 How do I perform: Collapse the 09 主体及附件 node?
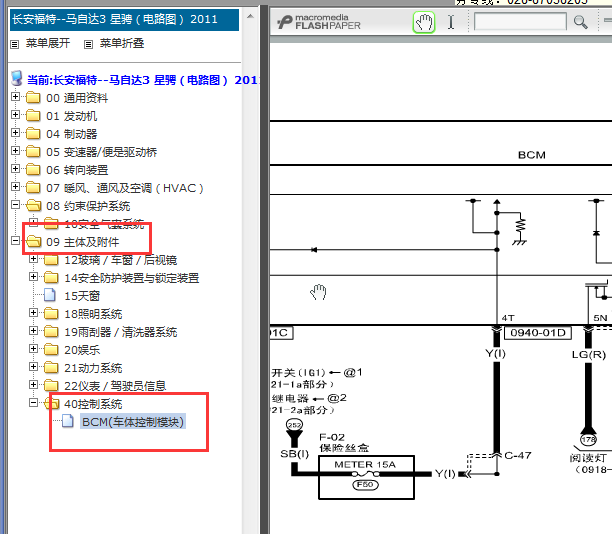pyautogui.click(x=15, y=240)
